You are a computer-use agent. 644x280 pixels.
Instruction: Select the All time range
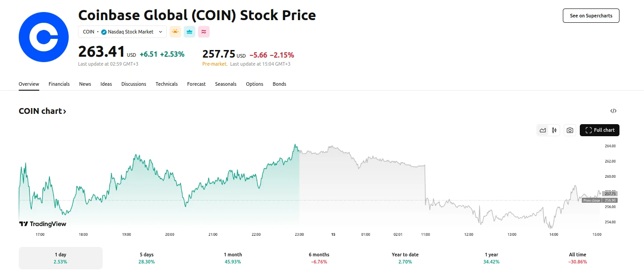coord(578,258)
